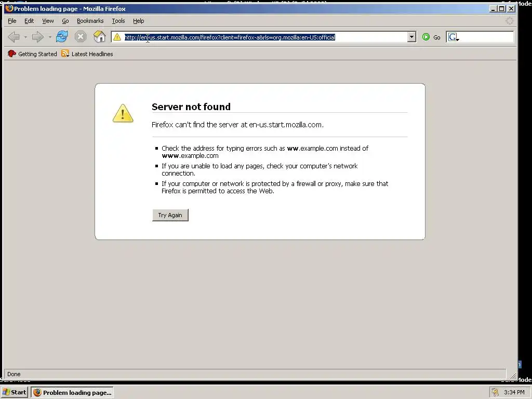Viewport: 532px width, 399px height.
Task: Open the Windows Start menu
Action: pos(14,393)
